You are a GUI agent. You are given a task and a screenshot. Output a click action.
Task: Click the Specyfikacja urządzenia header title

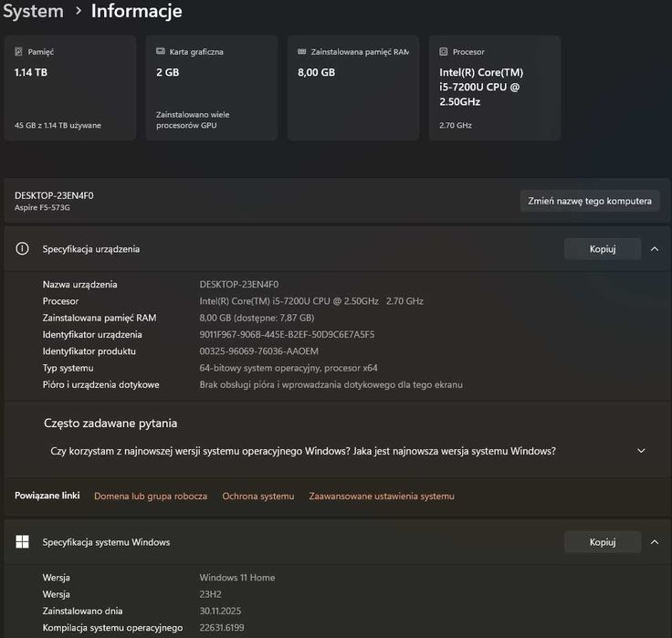91,249
